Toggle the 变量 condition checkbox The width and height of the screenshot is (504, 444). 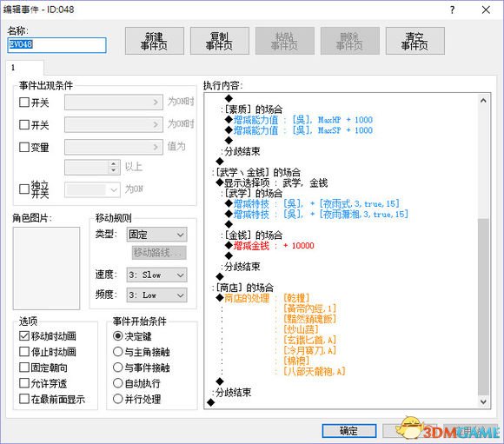(x=24, y=147)
